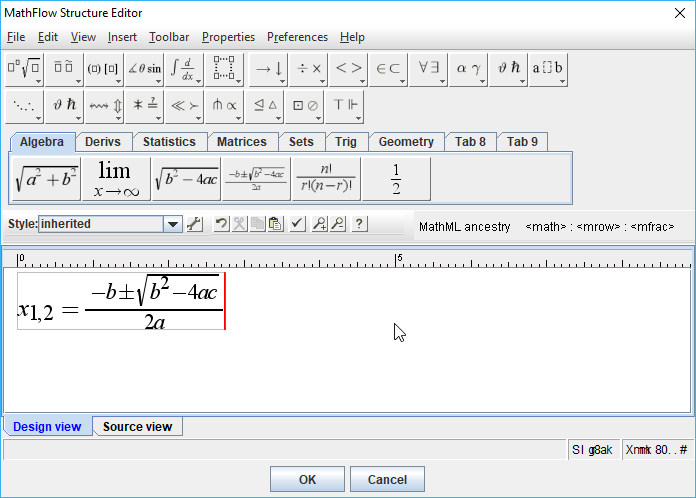Image resolution: width=696 pixels, height=498 pixels.
Task: Expand the Style inherited dropdown
Action: click(173, 224)
